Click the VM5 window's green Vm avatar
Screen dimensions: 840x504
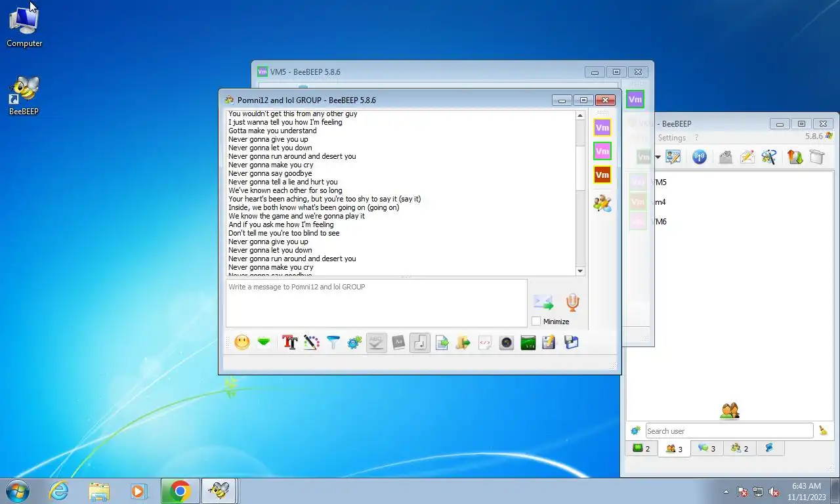click(635, 100)
